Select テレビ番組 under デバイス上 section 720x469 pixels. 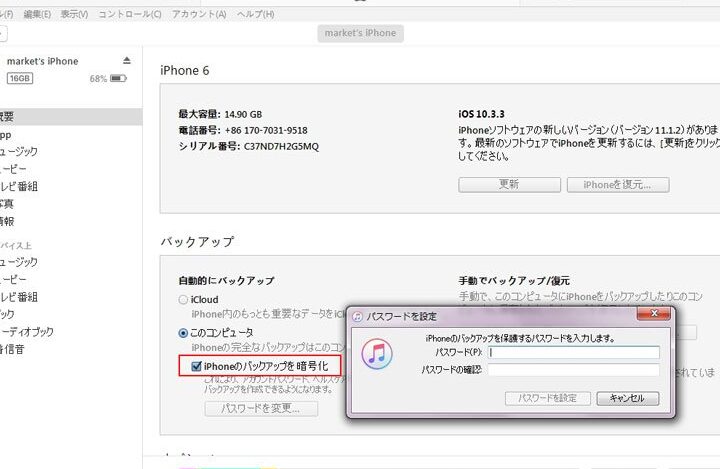point(19,297)
